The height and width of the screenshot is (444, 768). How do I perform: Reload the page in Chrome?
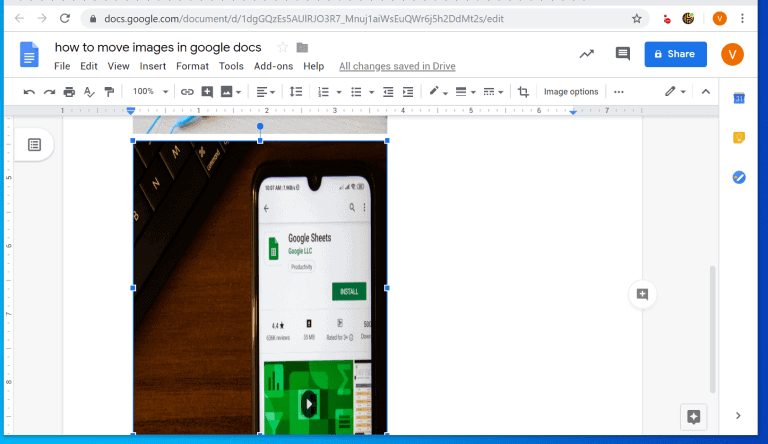pos(65,19)
